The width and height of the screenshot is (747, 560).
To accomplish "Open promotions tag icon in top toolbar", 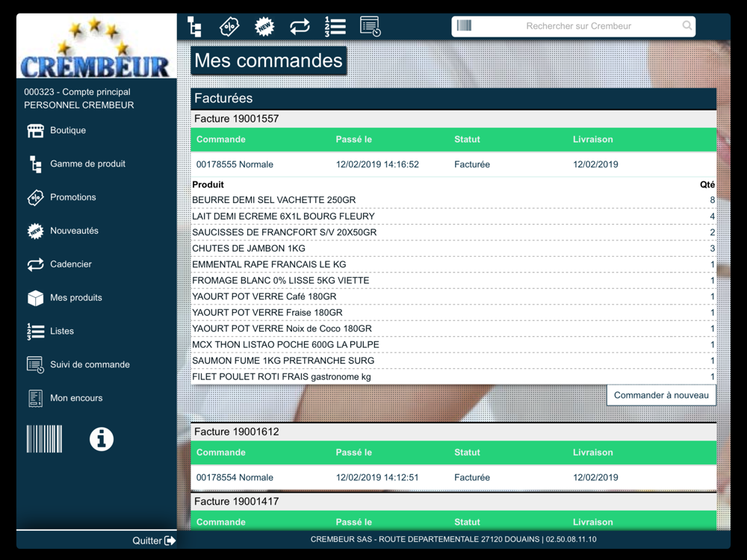I will pos(229,27).
